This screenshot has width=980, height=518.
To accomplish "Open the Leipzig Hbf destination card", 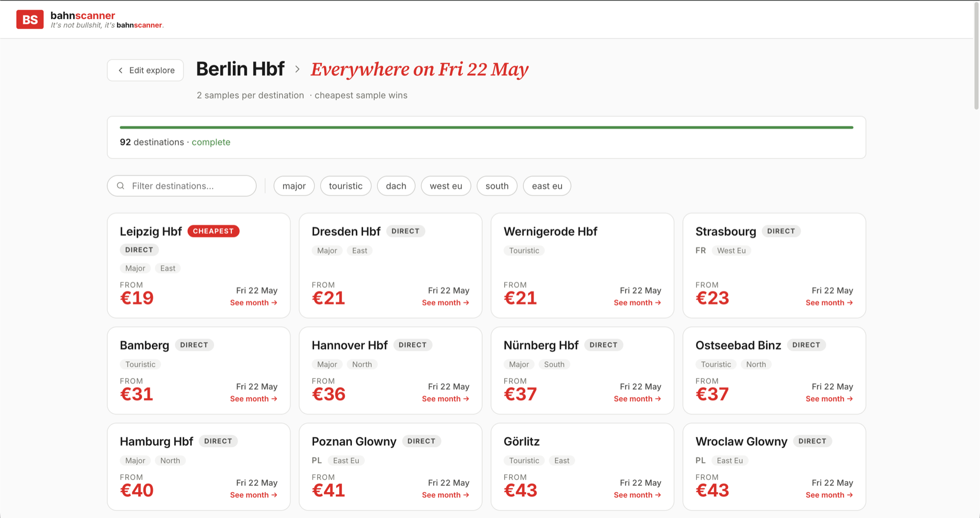I will (x=199, y=265).
